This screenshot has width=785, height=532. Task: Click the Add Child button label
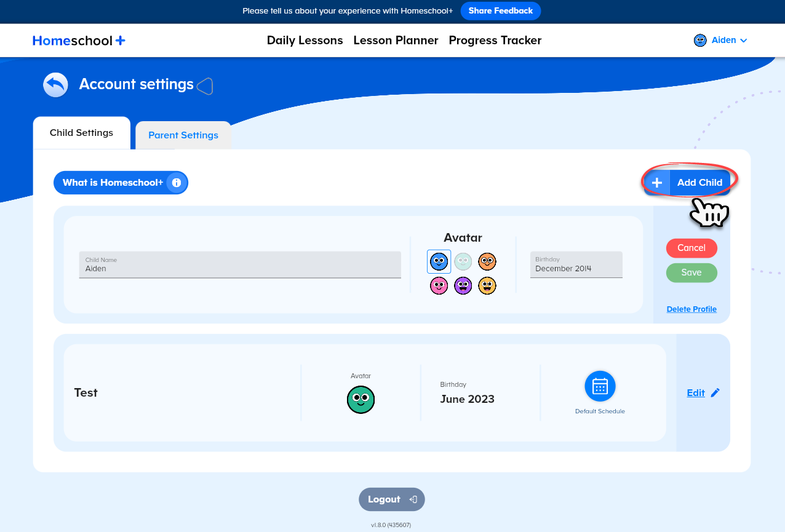pos(699,183)
